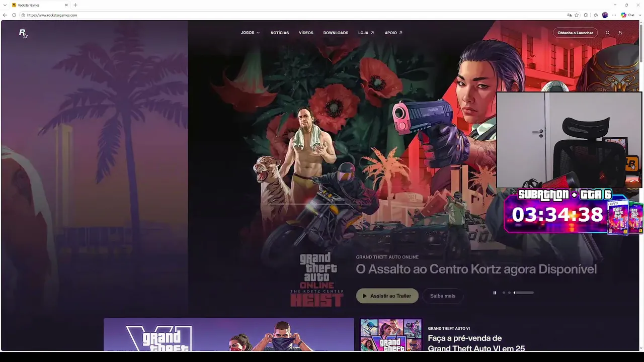Click the translate page icon
Image resolution: width=644 pixels, height=362 pixels.
tap(570, 15)
